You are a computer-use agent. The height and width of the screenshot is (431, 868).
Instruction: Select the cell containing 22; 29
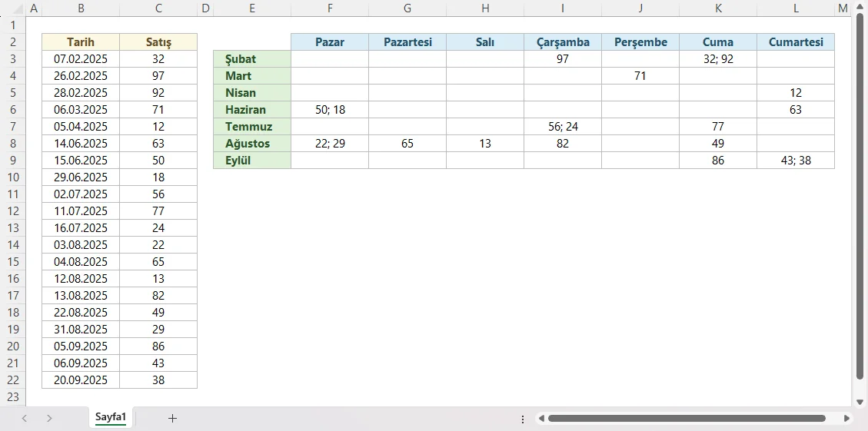(x=330, y=144)
